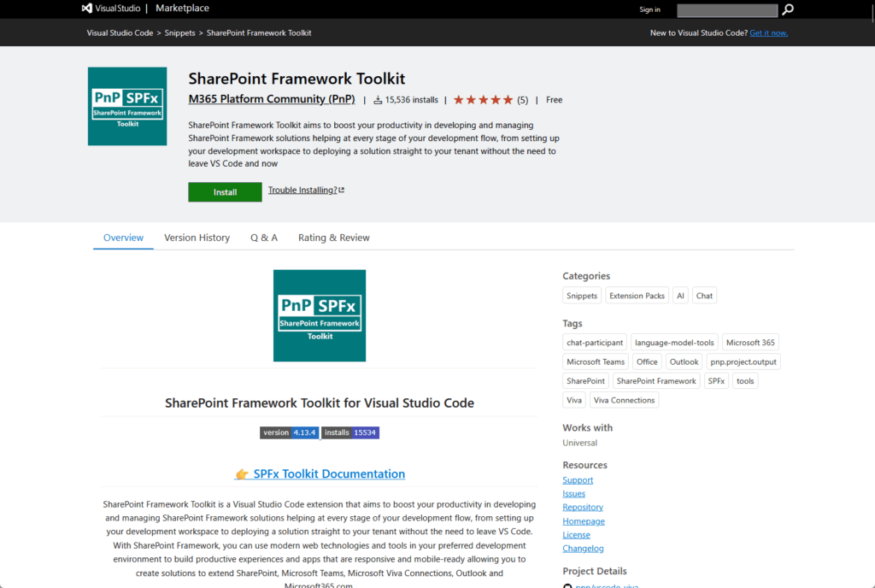
Task: Click Visual Studio Code breadcrumb
Action: 120,33
